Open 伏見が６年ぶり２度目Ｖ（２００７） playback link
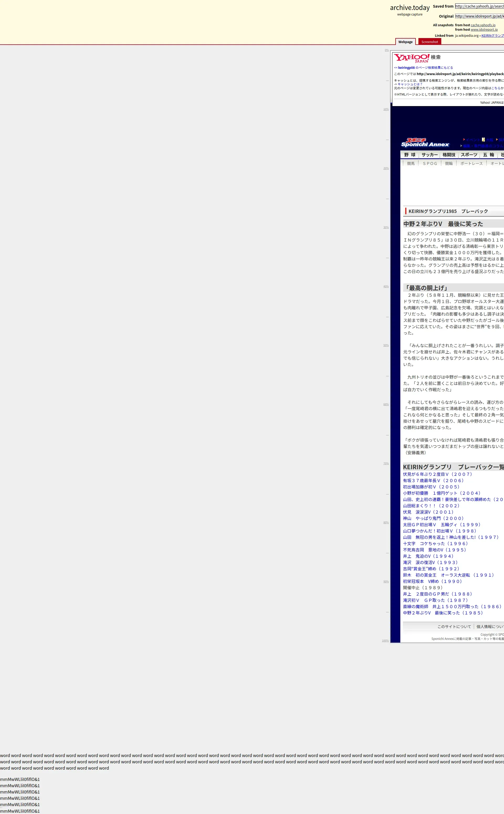Viewport: 504px width, 814px height. pyautogui.click(x=438, y=474)
